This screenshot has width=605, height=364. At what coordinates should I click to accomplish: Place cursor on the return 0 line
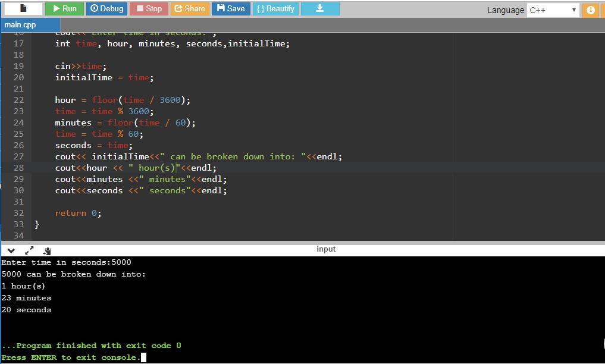(x=78, y=213)
